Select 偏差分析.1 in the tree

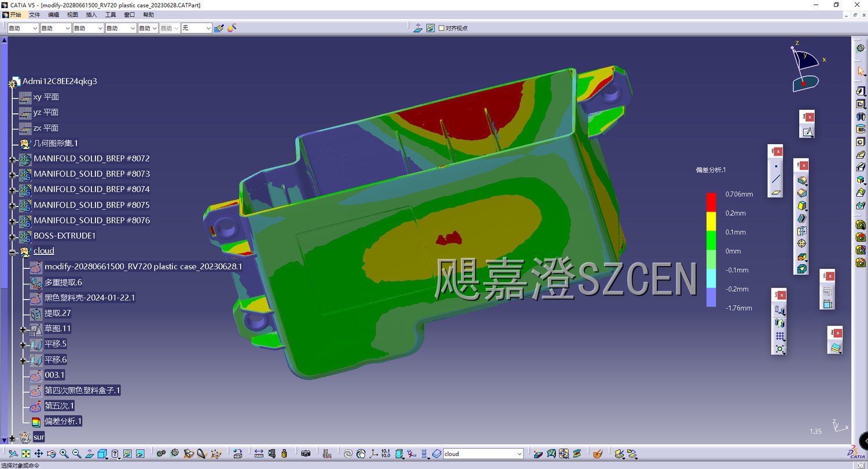63,421
